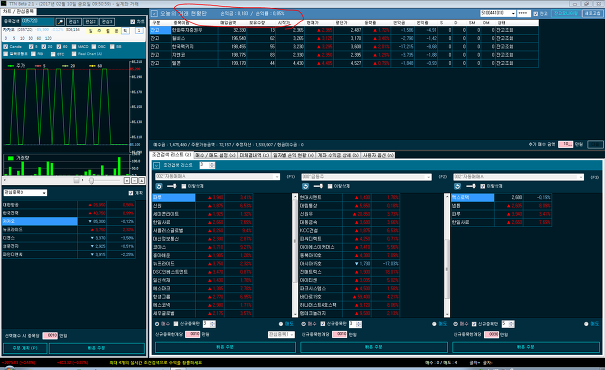Click the second watchlist preset button
The image size is (605, 370).
[x=90, y=22]
